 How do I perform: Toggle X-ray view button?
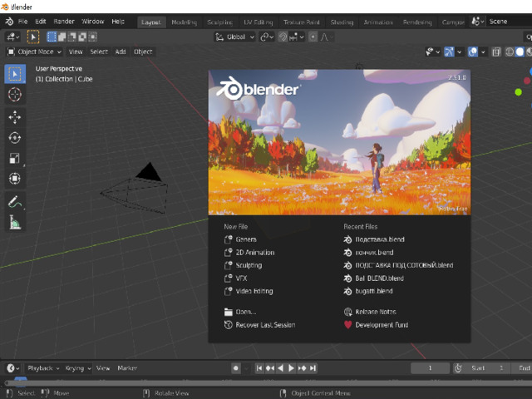(x=496, y=52)
